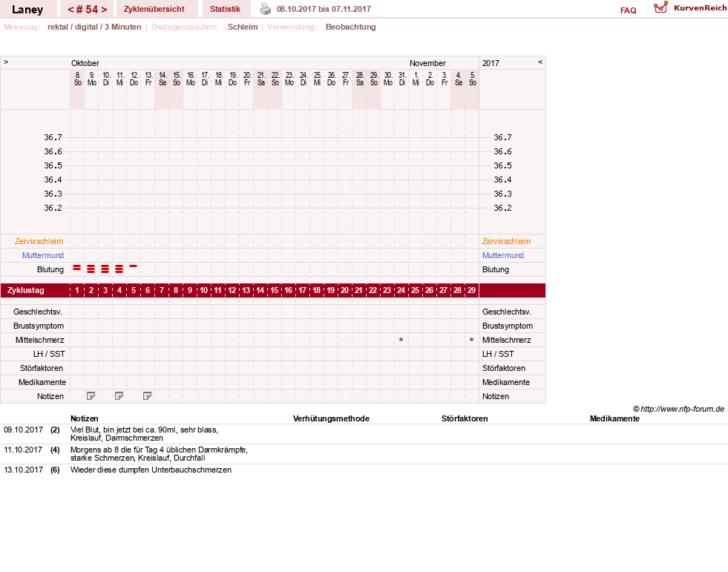Click left Medikamente row label
The height and width of the screenshot is (572, 728).
pos(42,382)
